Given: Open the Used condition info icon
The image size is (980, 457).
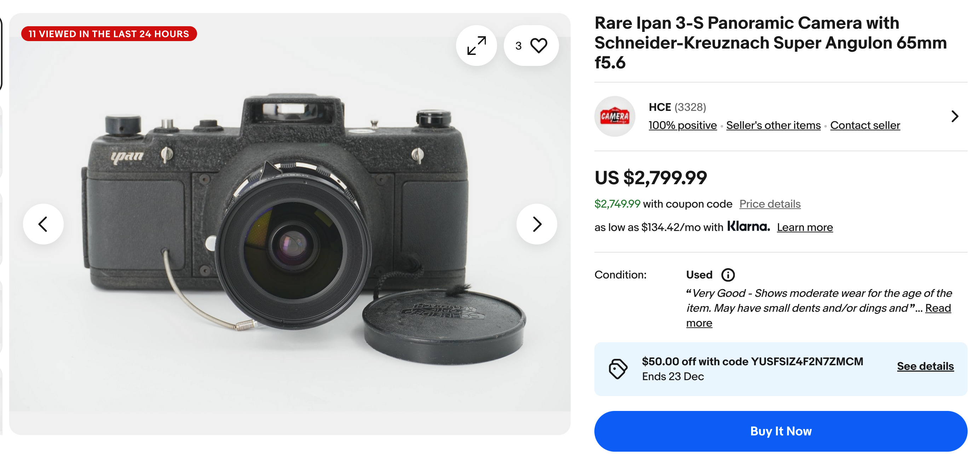Looking at the screenshot, I should 728,275.
